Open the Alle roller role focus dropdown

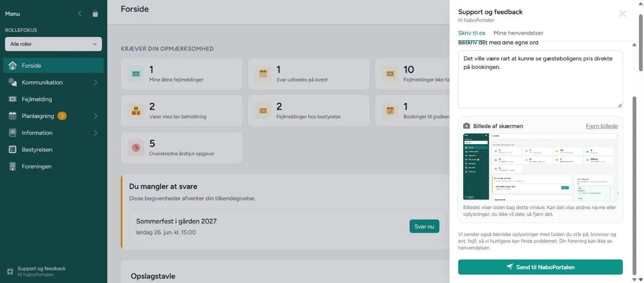tap(53, 44)
